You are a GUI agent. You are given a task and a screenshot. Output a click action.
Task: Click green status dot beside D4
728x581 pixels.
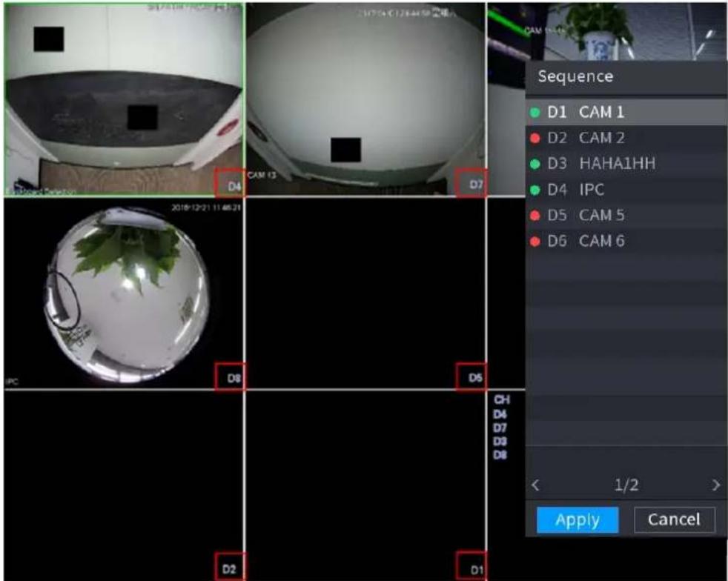535,190
